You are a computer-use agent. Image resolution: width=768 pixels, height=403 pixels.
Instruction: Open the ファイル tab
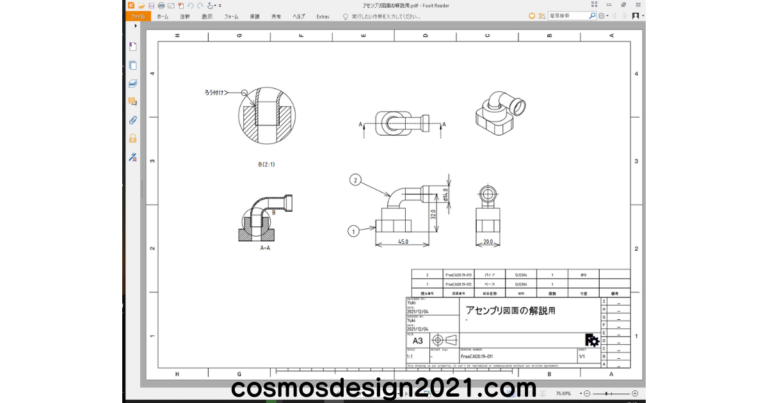pos(139,17)
